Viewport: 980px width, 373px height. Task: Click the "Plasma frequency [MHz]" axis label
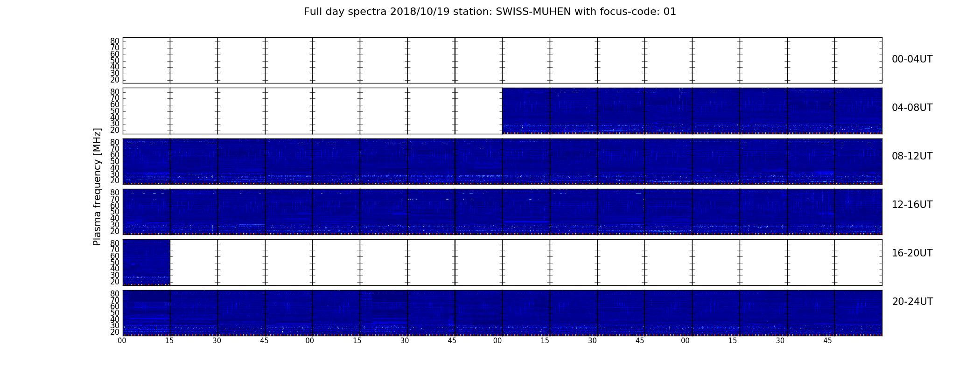97,186
